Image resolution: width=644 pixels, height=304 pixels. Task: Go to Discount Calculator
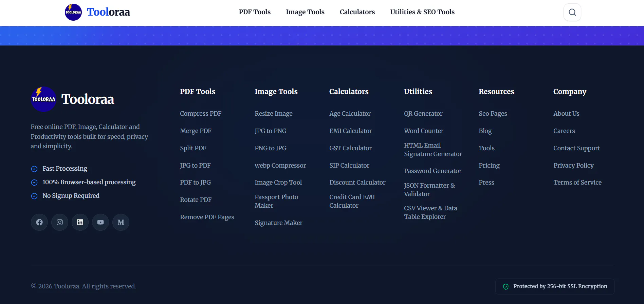[357, 183]
